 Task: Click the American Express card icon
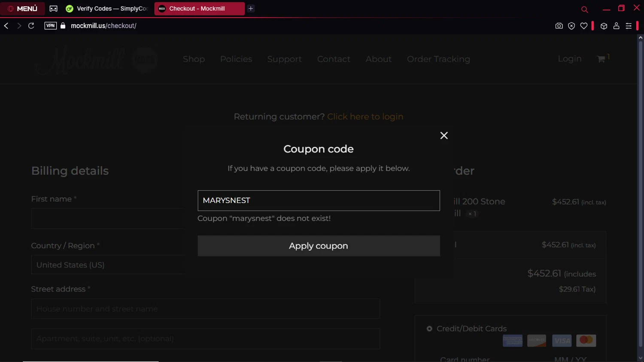click(513, 341)
